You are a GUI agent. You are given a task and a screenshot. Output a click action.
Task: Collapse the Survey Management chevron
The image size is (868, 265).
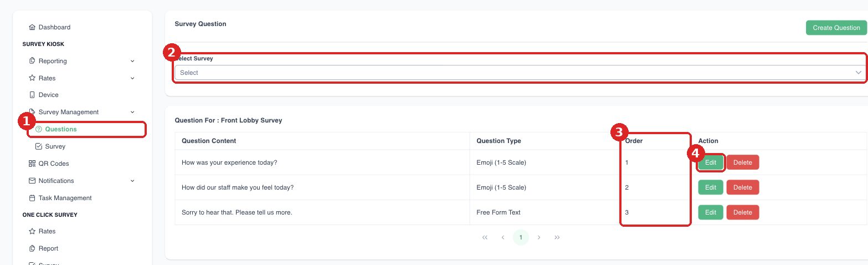[132, 112]
